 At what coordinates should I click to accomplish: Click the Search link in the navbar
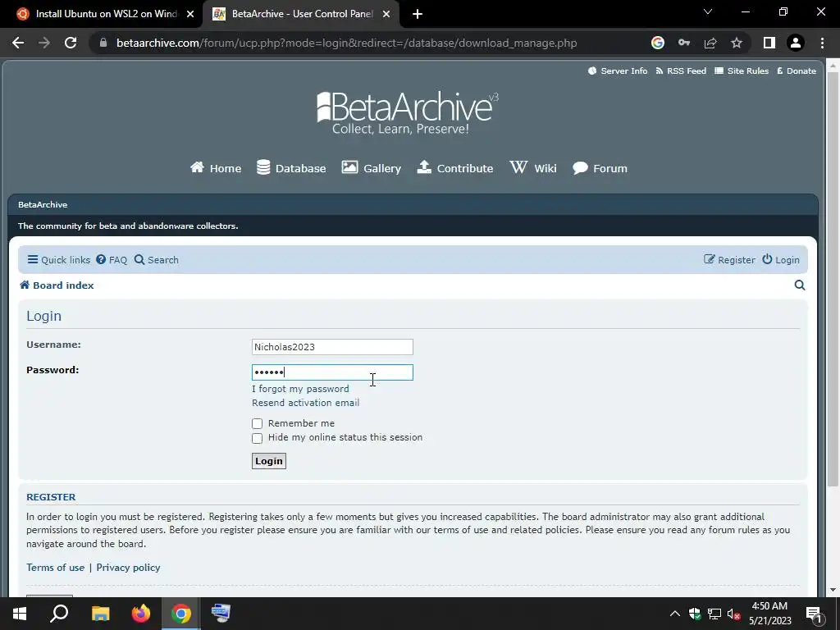(157, 260)
